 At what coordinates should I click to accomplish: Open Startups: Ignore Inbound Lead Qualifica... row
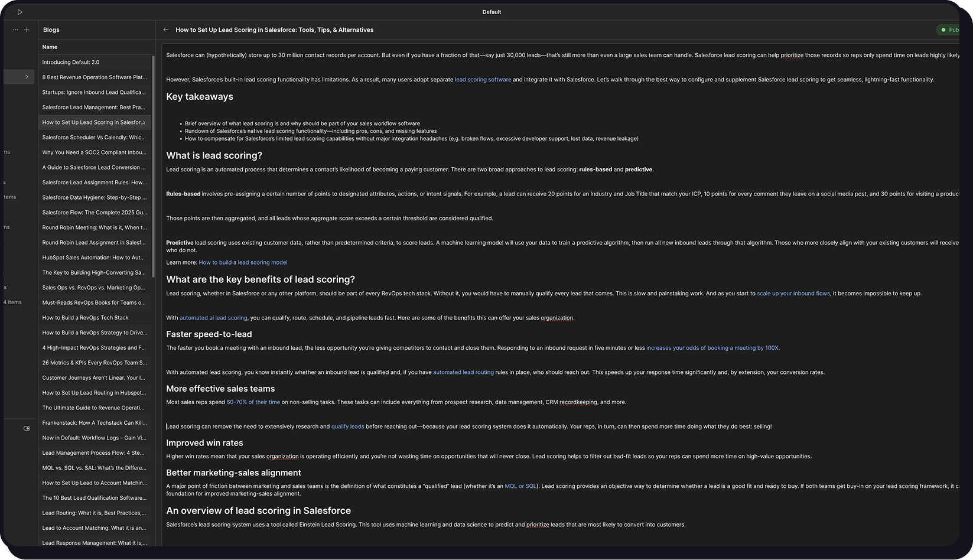click(x=95, y=92)
